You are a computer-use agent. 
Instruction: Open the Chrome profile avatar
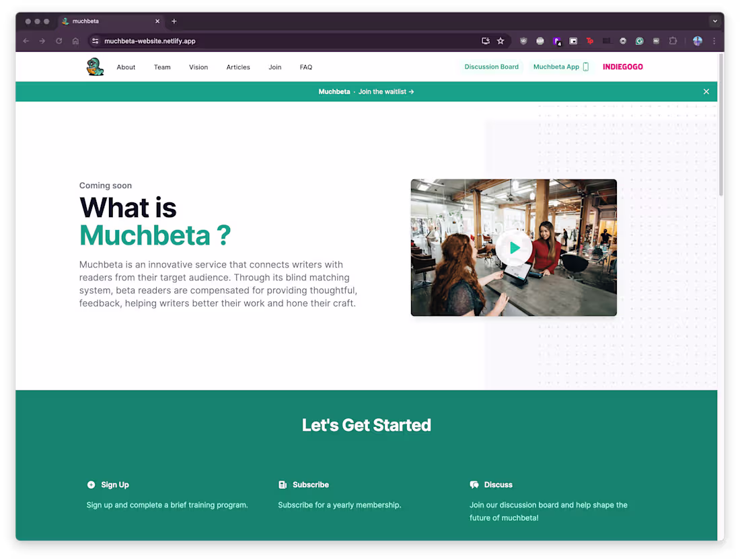697,41
